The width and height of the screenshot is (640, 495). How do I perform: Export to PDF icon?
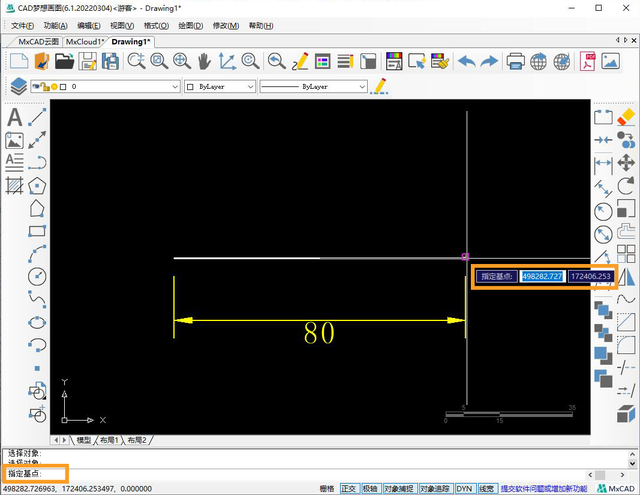tap(587, 61)
